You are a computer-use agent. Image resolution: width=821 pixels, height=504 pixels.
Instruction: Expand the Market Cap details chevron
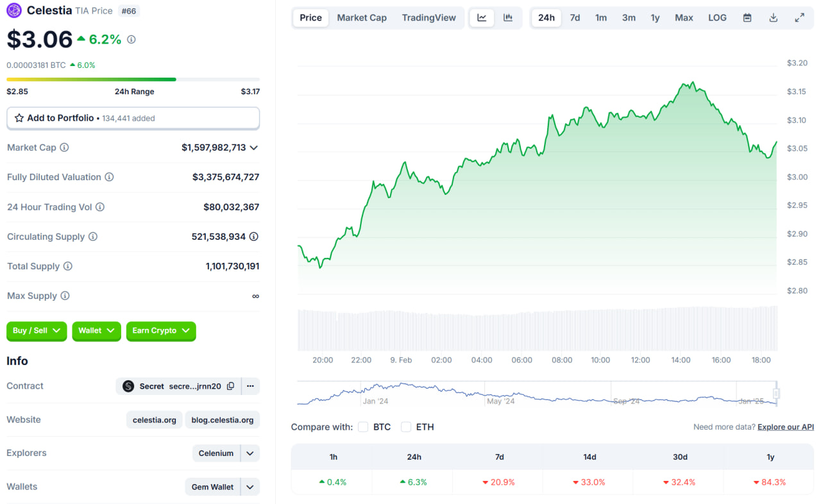coord(254,147)
